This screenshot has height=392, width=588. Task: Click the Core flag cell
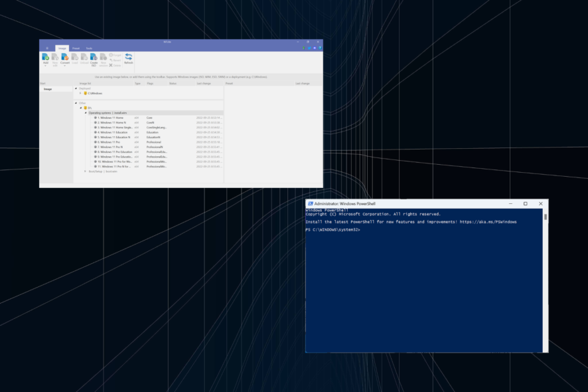pos(149,118)
